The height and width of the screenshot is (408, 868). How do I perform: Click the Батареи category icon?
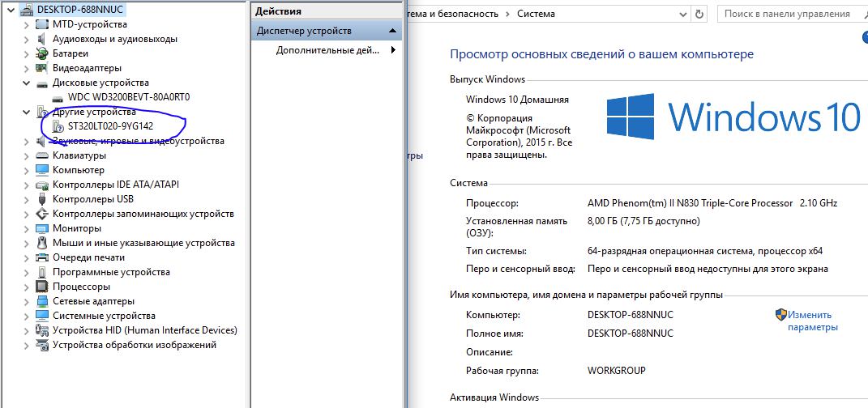tap(42, 53)
